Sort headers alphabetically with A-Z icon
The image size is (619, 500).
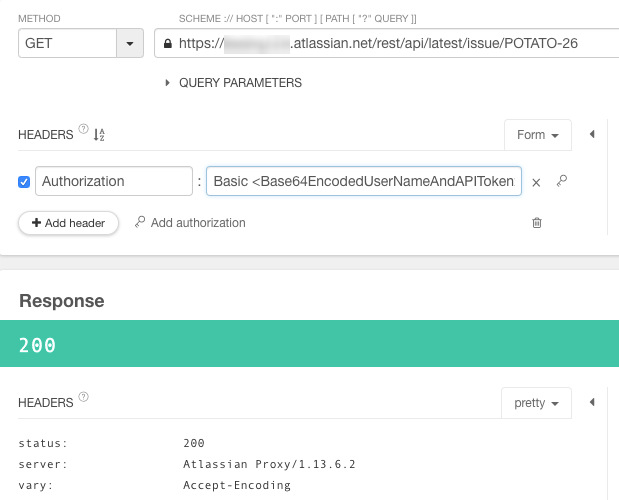tap(99, 135)
